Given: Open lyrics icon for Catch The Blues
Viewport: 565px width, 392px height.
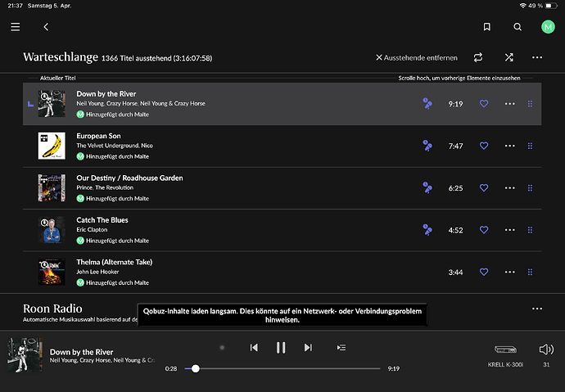Looking at the screenshot, I should tap(427, 230).
